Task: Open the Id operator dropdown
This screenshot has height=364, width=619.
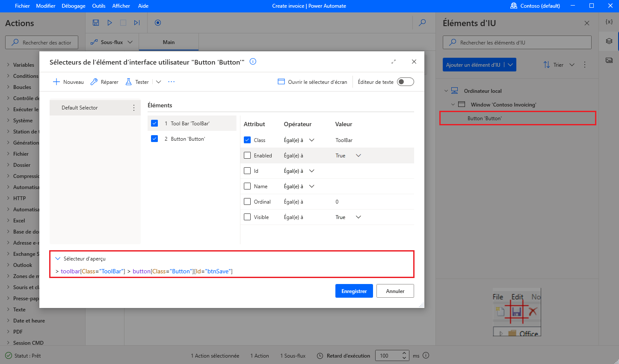Action: [312, 171]
